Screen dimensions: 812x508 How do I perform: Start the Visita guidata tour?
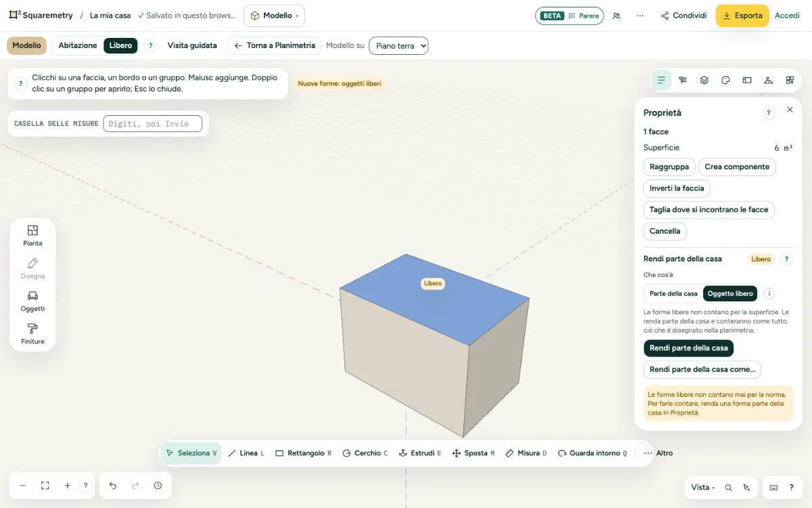192,45
